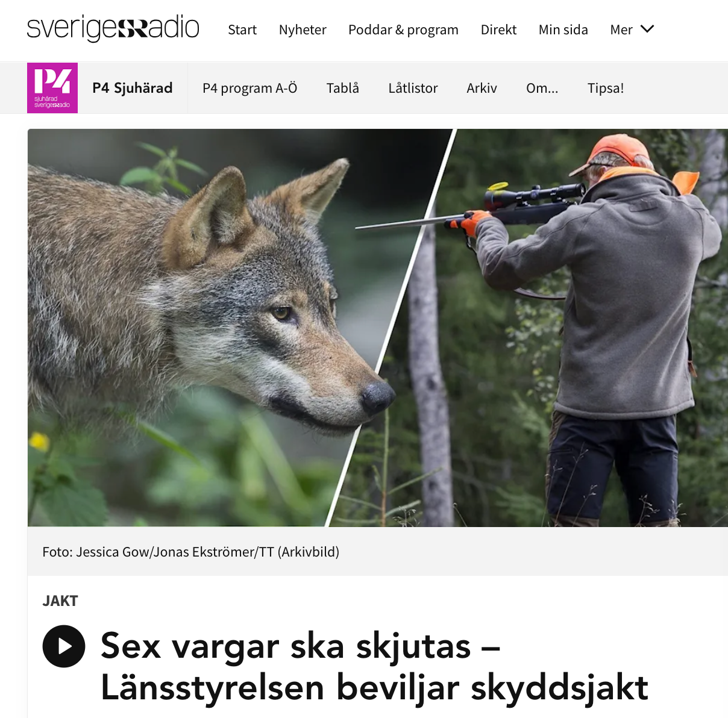Click P4 Sjuhärad channel title
The image size is (728, 718).
[x=133, y=88]
